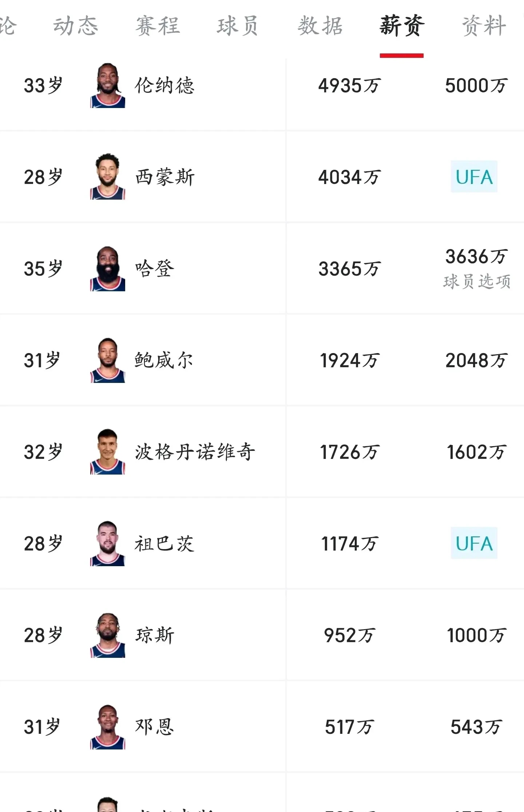Switch to the 赛程 tab
Screen dimensions: 524x812
tap(158, 26)
